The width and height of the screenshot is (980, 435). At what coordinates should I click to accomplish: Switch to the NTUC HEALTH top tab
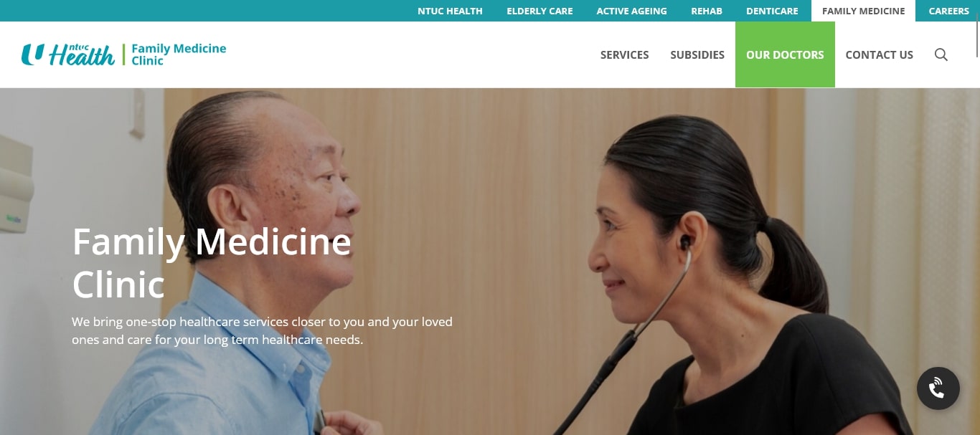(450, 11)
